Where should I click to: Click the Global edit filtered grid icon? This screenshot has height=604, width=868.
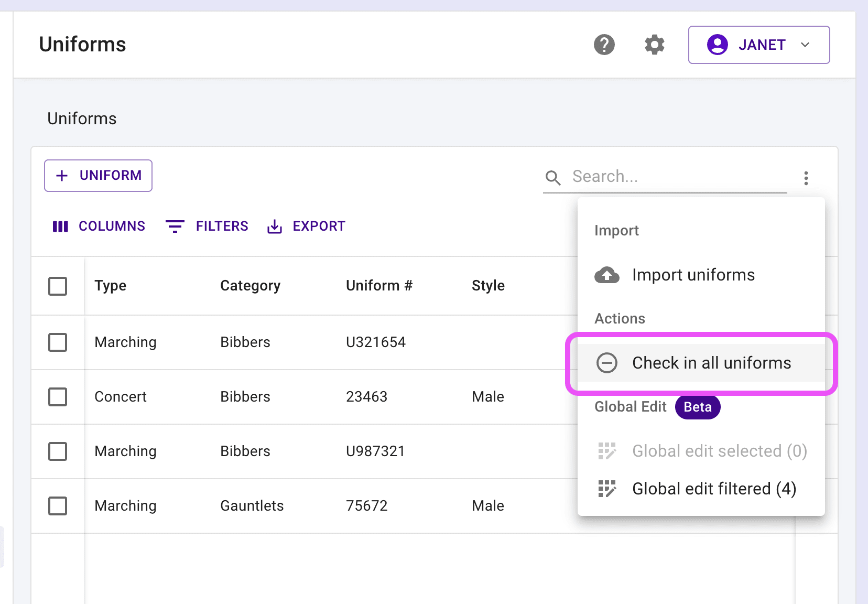point(607,489)
